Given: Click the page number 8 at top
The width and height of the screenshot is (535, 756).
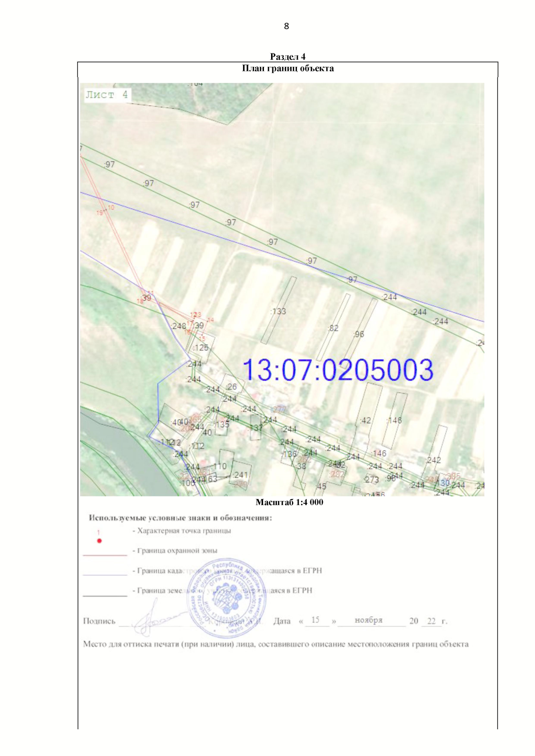Looking at the screenshot, I should click(286, 26).
